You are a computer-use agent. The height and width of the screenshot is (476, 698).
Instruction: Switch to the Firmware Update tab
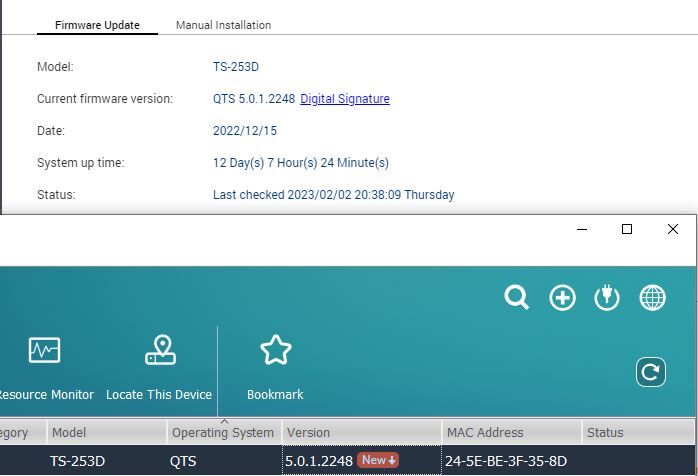click(97, 25)
